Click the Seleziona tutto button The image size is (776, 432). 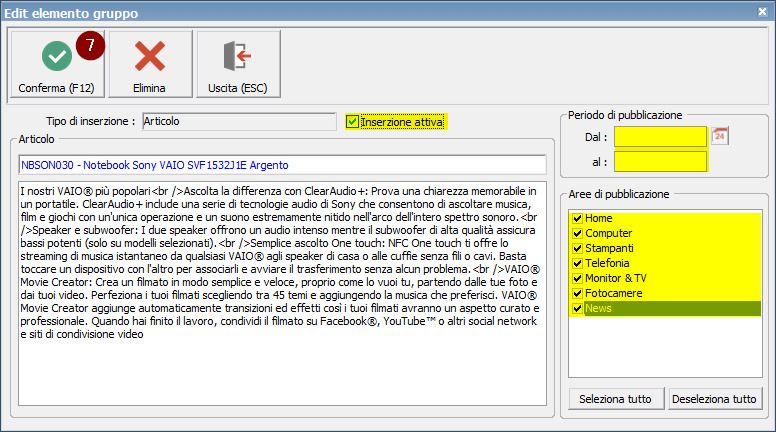pos(616,399)
